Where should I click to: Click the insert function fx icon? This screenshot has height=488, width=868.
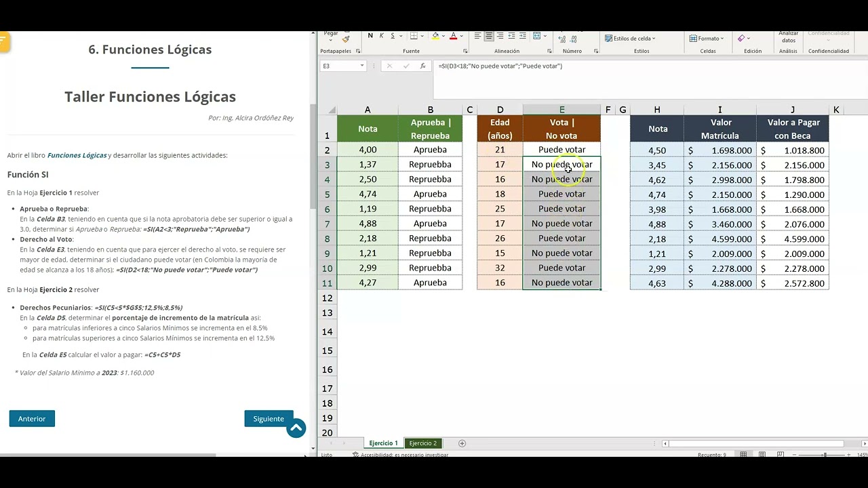pyautogui.click(x=422, y=66)
